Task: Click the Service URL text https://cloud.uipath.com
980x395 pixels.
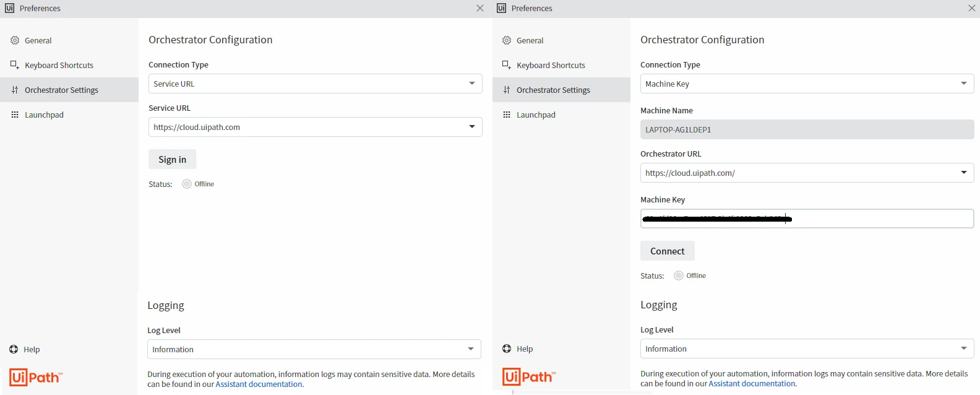Action: (197, 127)
